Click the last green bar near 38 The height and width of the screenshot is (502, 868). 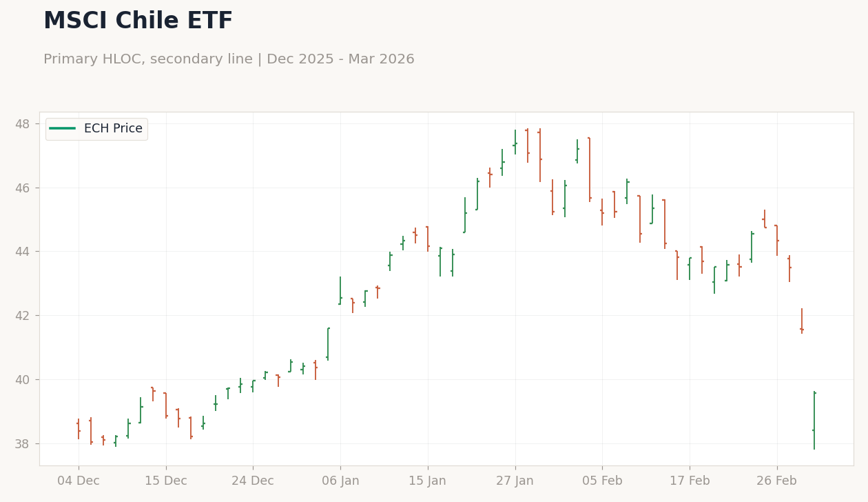[x=814, y=421]
